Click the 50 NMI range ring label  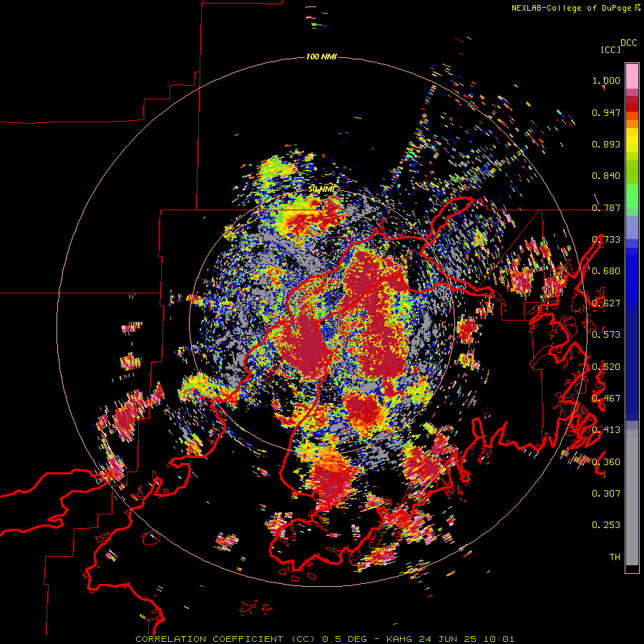tap(321, 190)
